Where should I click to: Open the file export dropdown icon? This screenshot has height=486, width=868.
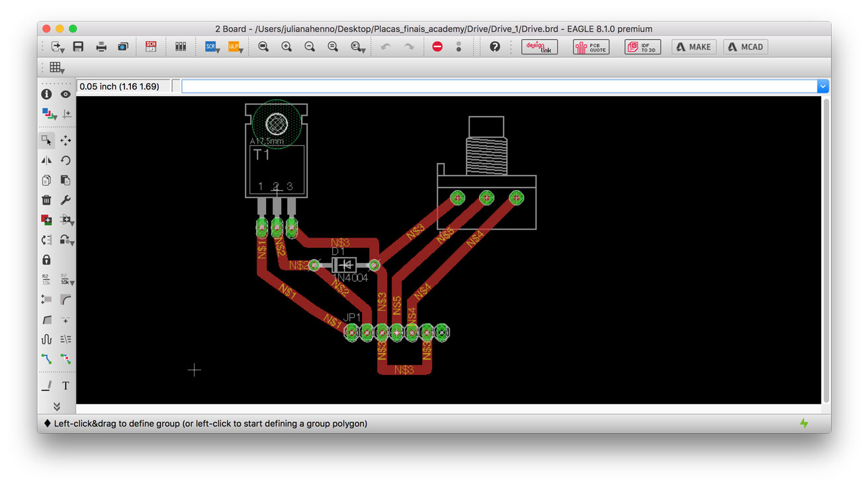(x=57, y=47)
